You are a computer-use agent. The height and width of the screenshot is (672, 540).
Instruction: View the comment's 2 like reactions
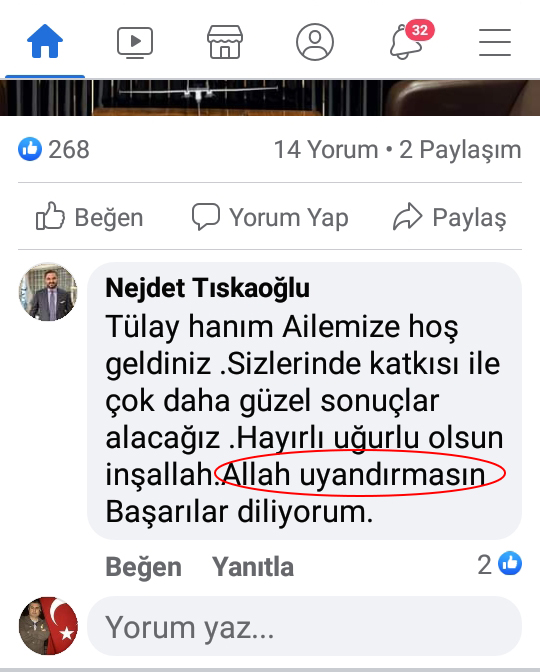click(x=500, y=564)
